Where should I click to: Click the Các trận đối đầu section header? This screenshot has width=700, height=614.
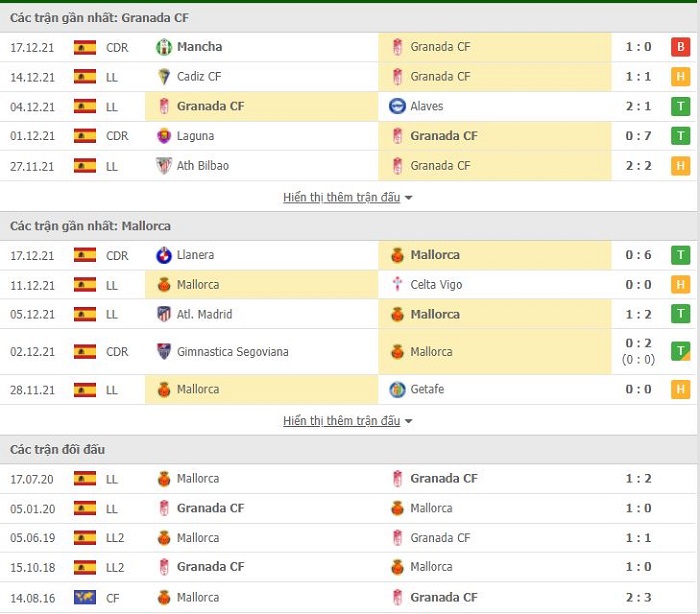tap(58, 449)
